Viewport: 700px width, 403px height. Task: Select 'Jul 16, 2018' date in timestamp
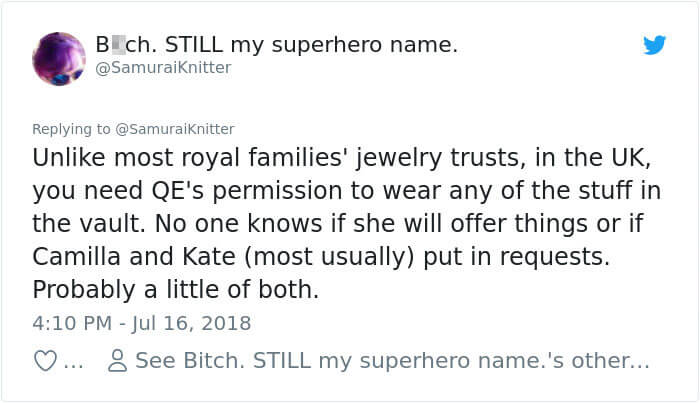pos(191,323)
